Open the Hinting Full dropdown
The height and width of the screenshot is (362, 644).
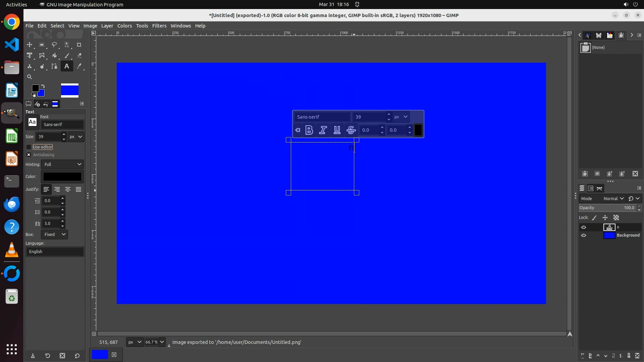point(62,164)
